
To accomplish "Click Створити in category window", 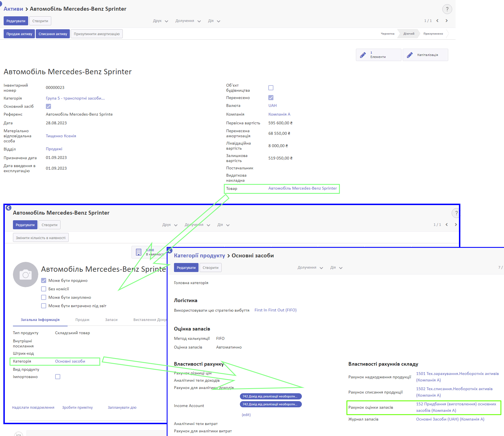I will (211, 268).
